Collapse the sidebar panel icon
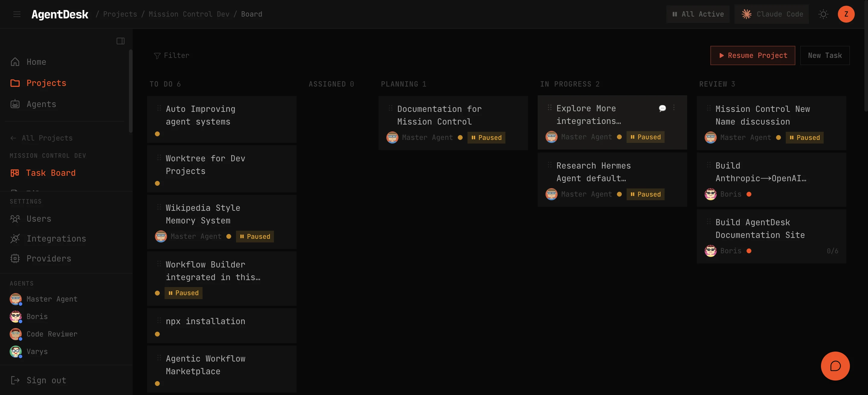The height and width of the screenshot is (395, 868). 120,41
